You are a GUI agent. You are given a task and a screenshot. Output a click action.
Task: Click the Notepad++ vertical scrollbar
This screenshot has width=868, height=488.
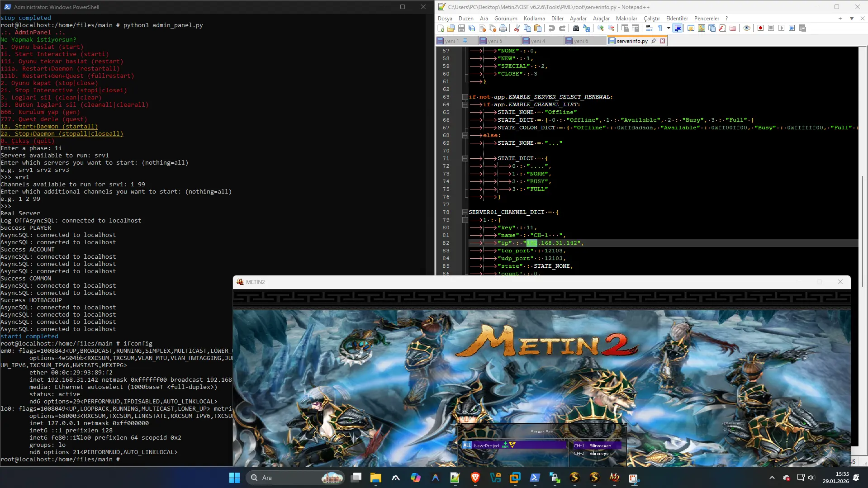pos(863,226)
